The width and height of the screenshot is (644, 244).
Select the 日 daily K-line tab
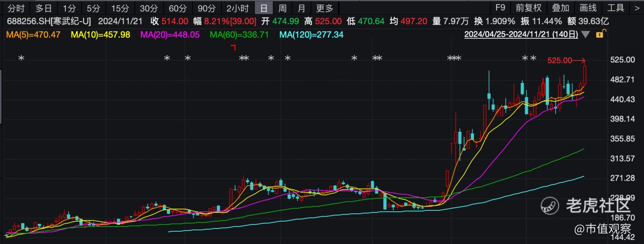[264, 8]
